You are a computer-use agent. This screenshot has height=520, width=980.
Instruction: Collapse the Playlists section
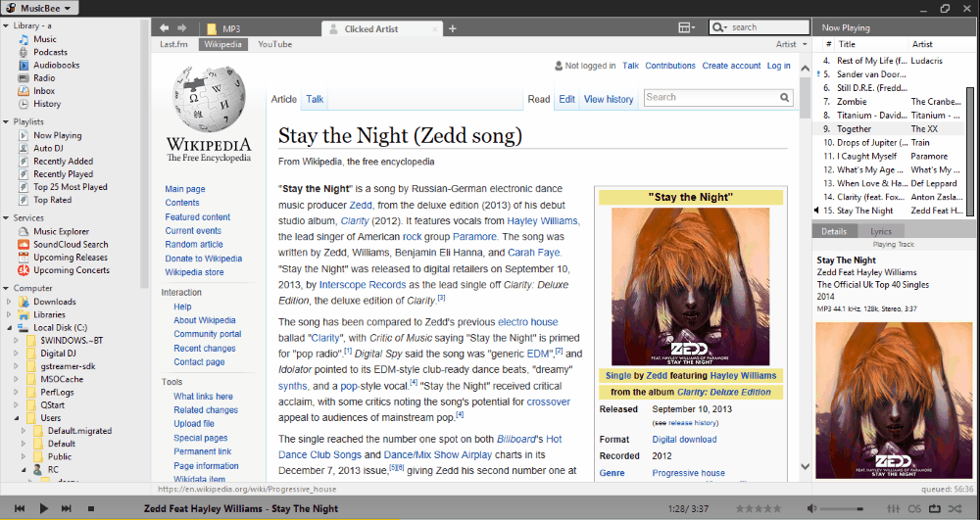(6, 121)
